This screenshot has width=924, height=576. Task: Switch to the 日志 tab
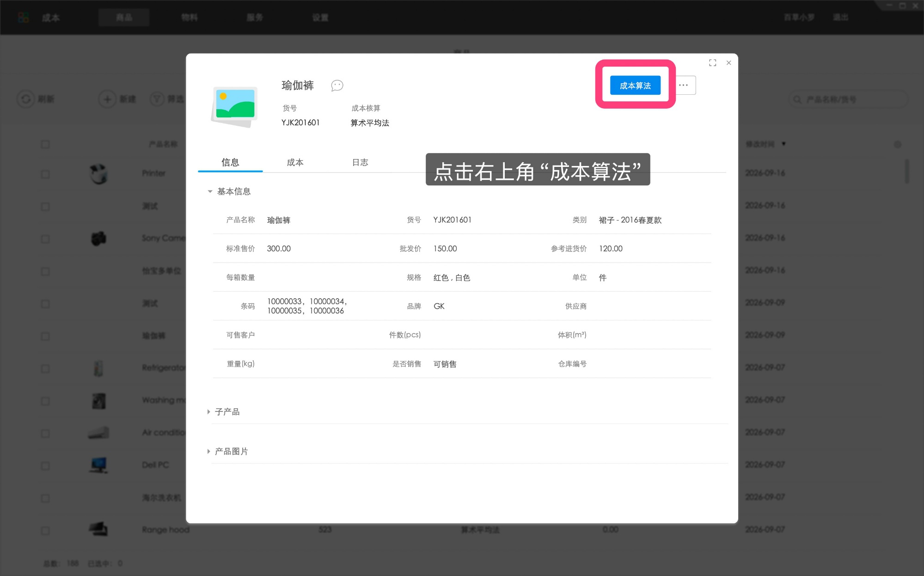pyautogui.click(x=360, y=162)
